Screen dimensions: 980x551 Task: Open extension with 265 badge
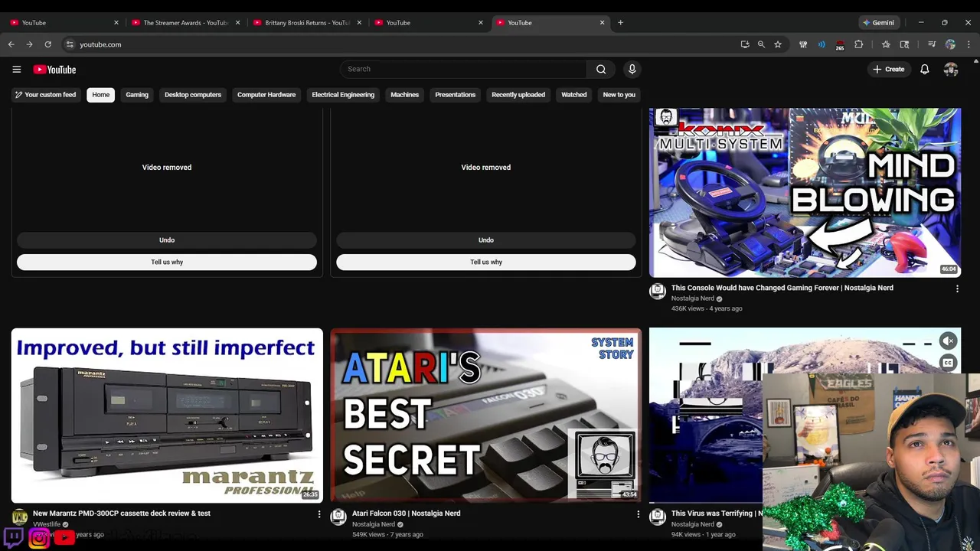840,45
